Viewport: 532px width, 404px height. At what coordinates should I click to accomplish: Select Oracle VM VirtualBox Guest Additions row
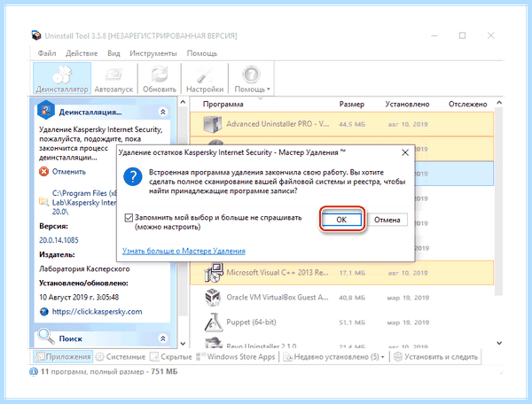(x=341, y=297)
